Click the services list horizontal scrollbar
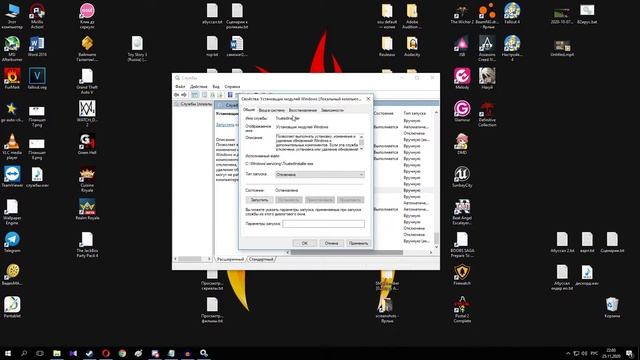The width and height of the screenshot is (640, 360). (359, 253)
